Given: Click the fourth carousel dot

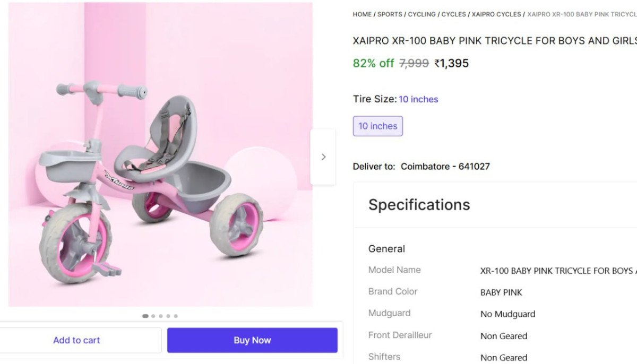Looking at the screenshot, I should pyautogui.click(x=168, y=316).
